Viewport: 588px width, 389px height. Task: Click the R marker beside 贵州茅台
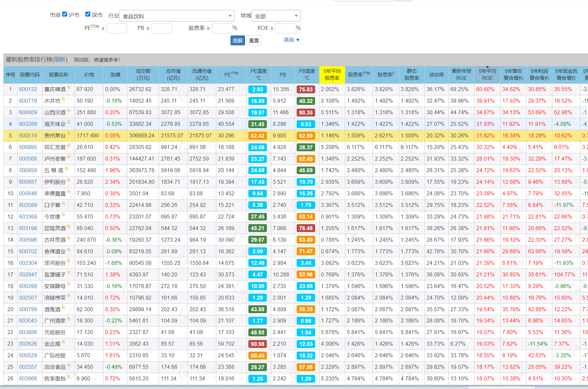click(69, 134)
